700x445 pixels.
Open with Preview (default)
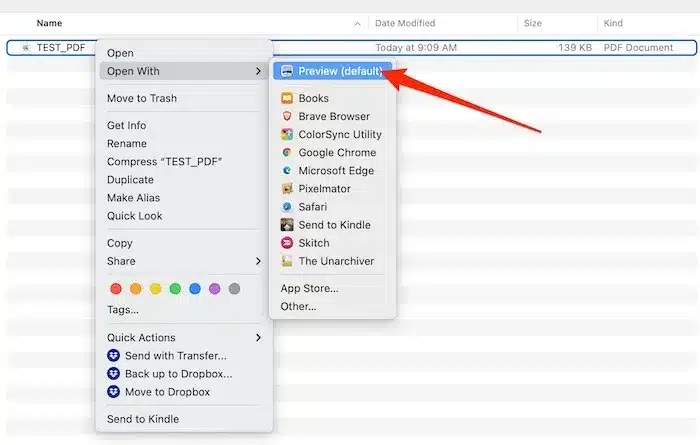[332, 71]
